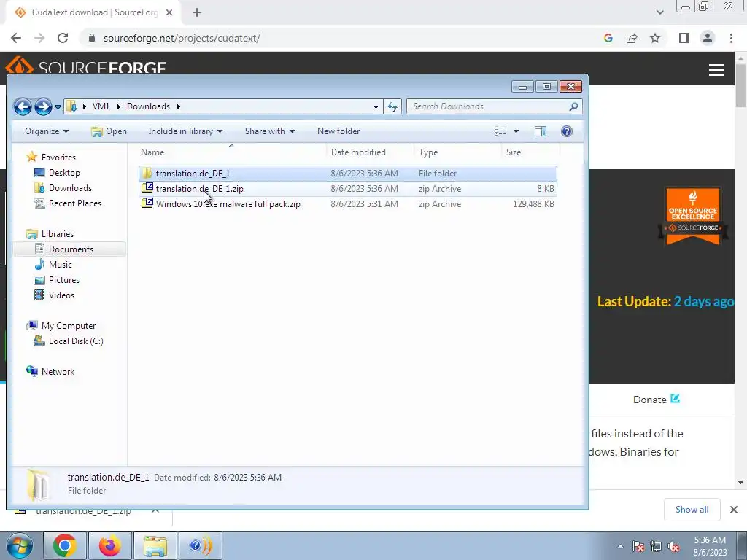The height and width of the screenshot is (560, 747).
Task: Select the translation.de_DE_1.zip file
Action: [x=348, y=189]
